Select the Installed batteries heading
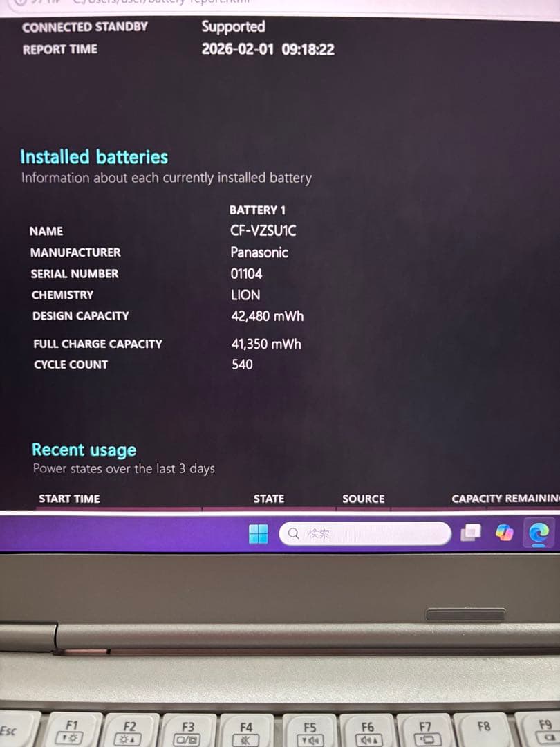Screen dimensions: 560x747 [x=93, y=157]
